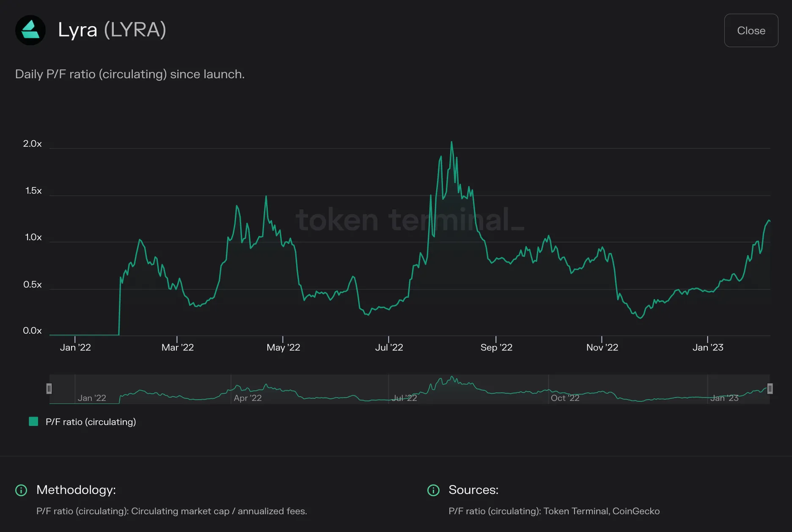Image resolution: width=792 pixels, height=532 pixels.
Task: Click the Mar '22 x-axis label
Action: (x=177, y=348)
